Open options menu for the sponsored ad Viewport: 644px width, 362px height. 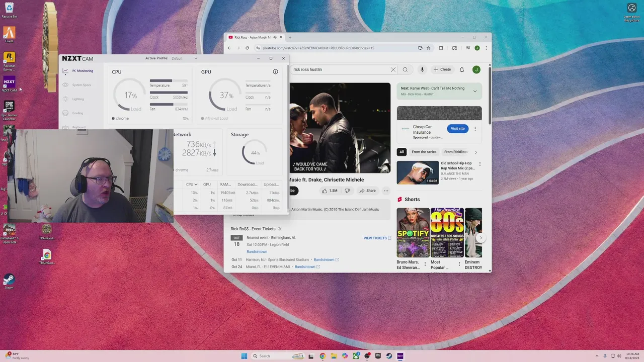pyautogui.click(x=475, y=129)
